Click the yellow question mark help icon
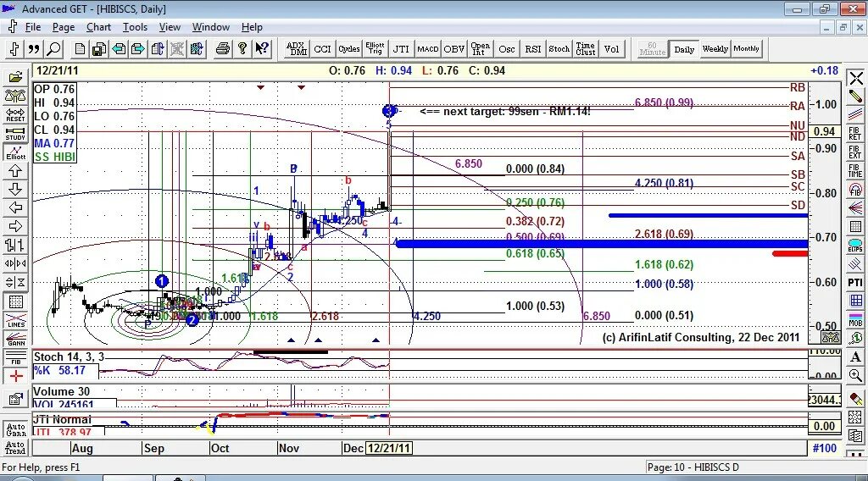This screenshot has width=868, height=481. (x=242, y=49)
